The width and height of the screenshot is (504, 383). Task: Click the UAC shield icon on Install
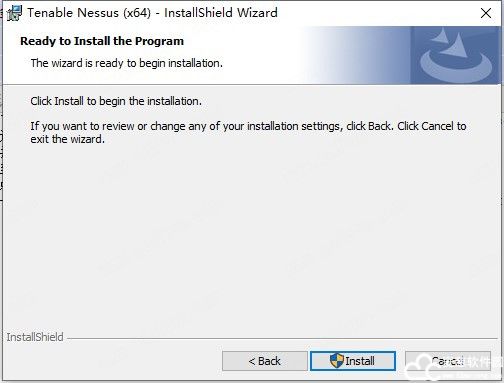pyautogui.click(x=336, y=361)
